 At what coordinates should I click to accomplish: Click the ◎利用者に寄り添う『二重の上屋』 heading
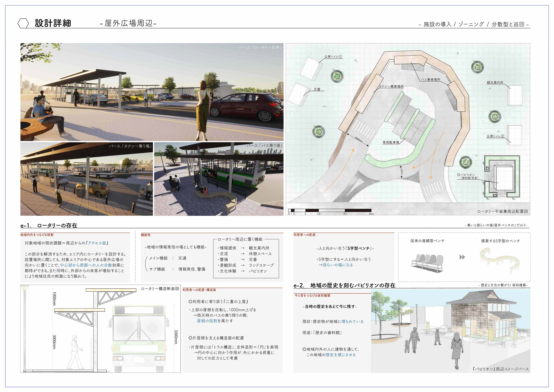click(x=218, y=302)
